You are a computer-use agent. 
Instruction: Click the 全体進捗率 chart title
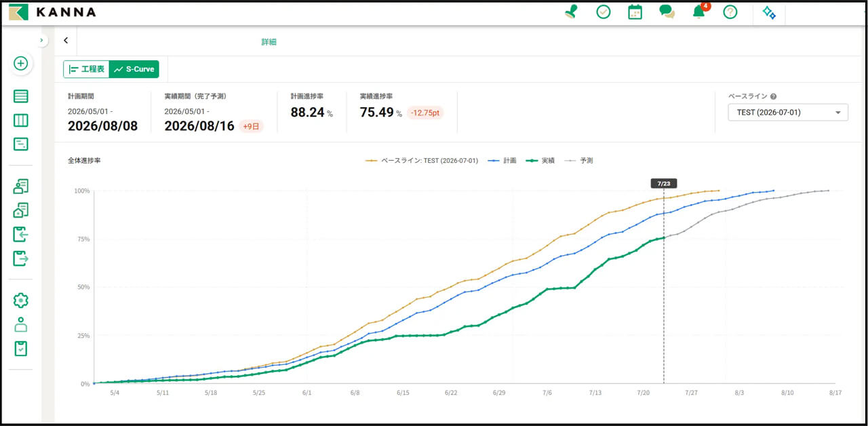tap(84, 161)
